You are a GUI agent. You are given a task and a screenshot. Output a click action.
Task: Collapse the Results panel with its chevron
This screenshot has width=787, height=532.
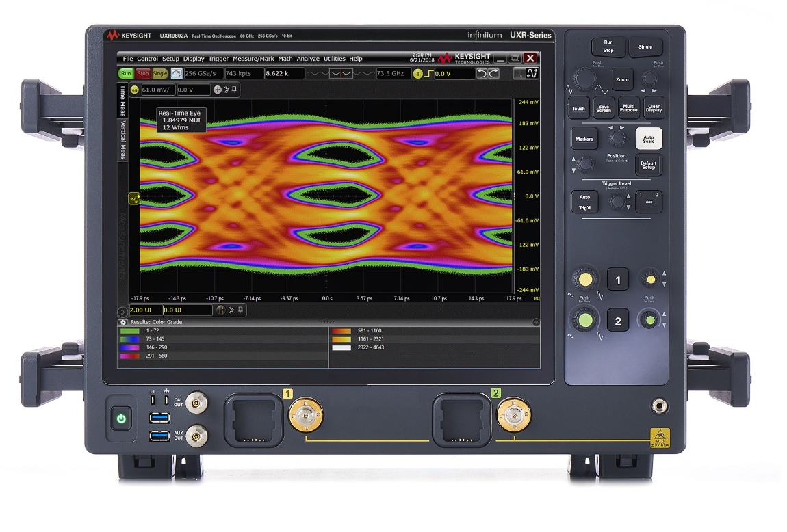click(x=537, y=323)
